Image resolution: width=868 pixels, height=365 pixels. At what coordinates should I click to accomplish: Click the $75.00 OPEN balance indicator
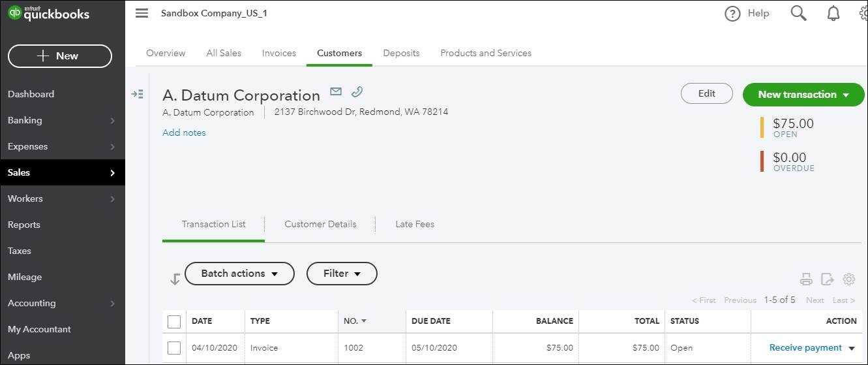tap(787, 127)
